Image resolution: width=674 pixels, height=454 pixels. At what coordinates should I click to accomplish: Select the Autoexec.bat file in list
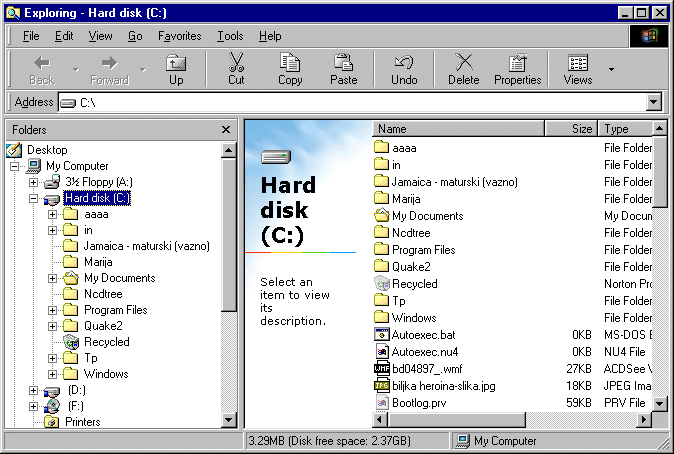[x=423, y=334]
